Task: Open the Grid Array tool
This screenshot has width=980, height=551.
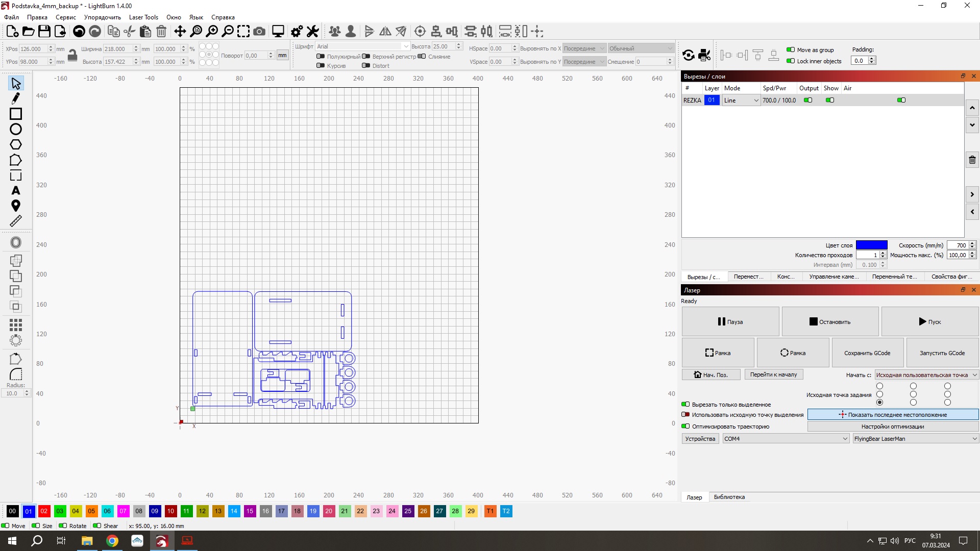Action: click(x=16, y=324)
